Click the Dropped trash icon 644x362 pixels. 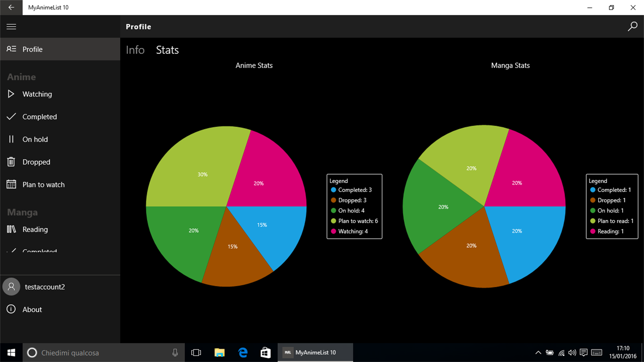point(11,162)
